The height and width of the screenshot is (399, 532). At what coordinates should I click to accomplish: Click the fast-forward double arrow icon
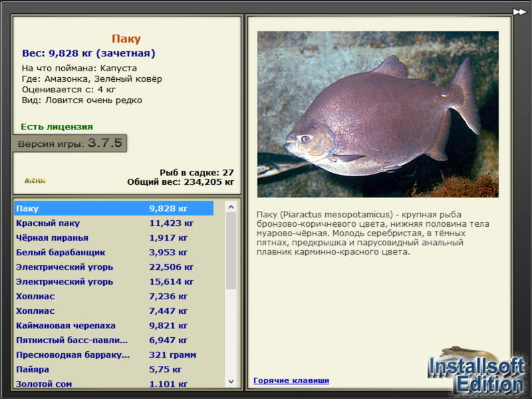tap(519, 12)
